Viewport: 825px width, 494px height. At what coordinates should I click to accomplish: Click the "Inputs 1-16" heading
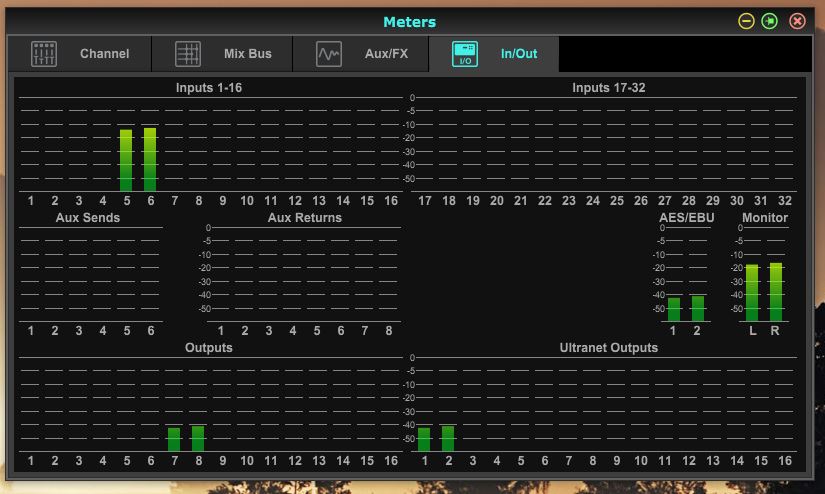[x=209, y=88]
